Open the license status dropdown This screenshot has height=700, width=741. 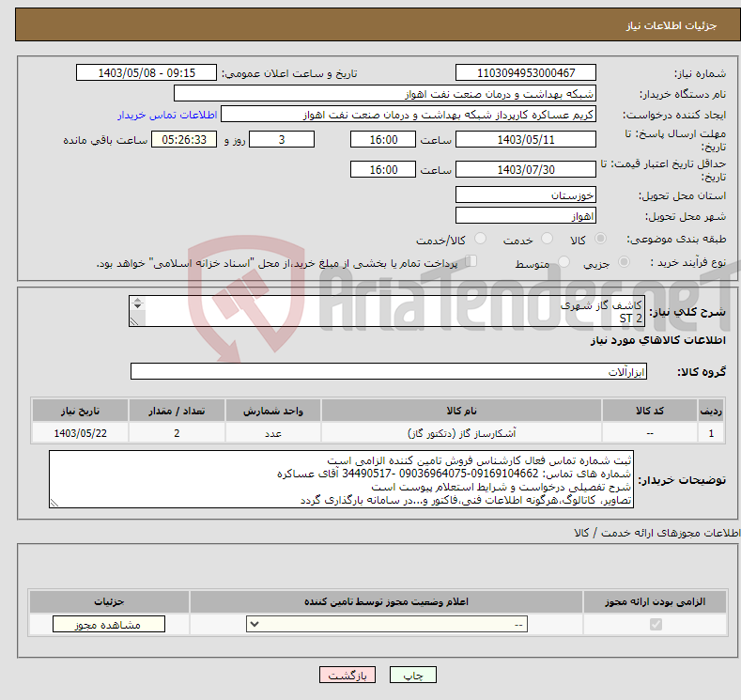[387, 625]
